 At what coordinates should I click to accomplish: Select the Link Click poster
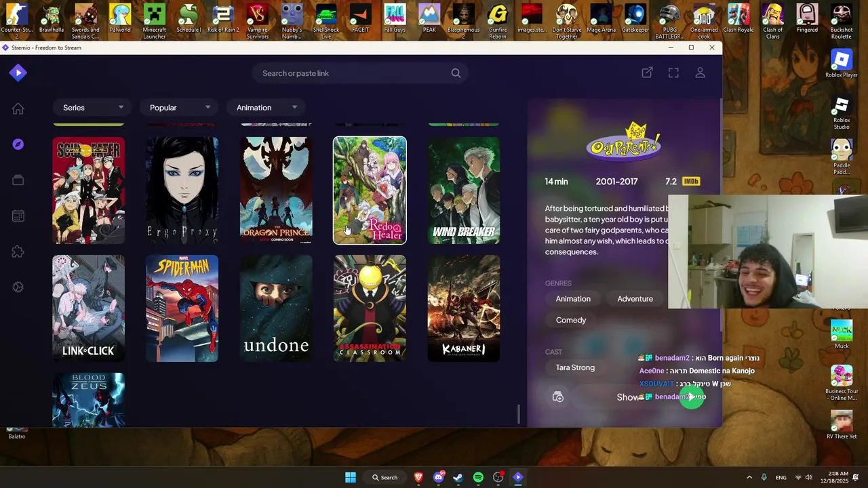click(88, 308)
